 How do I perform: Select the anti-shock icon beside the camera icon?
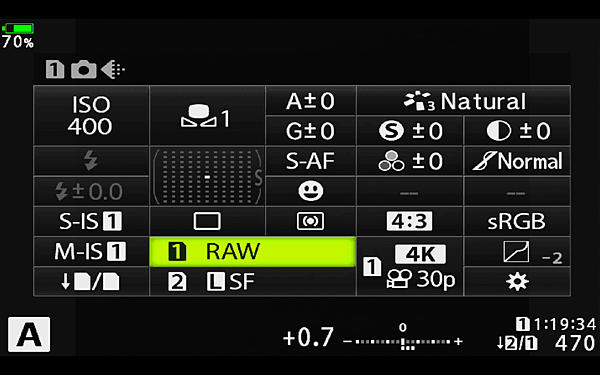coord(112,69)
